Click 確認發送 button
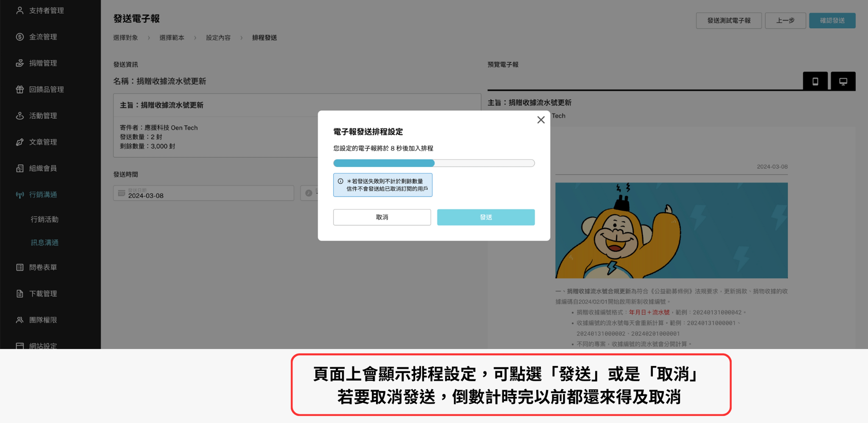Image resolution: width=868 pixels, height=423 pixels. click(832, 21)
